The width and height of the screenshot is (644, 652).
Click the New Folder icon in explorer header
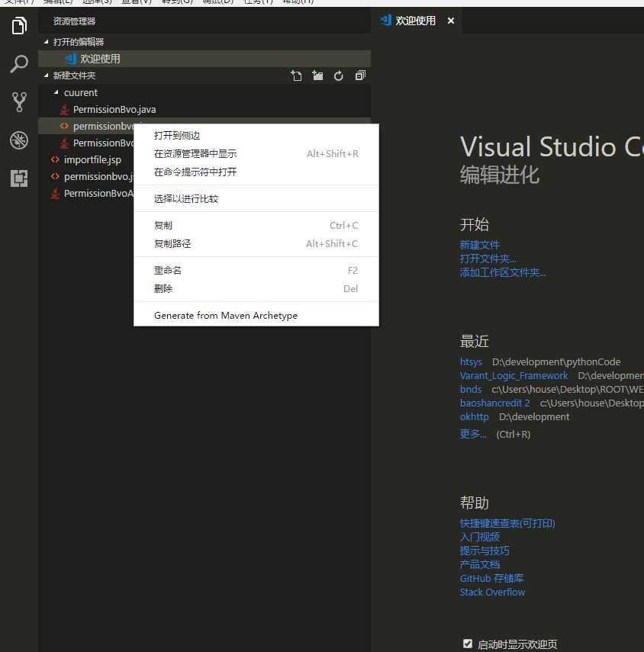point(317,75)
